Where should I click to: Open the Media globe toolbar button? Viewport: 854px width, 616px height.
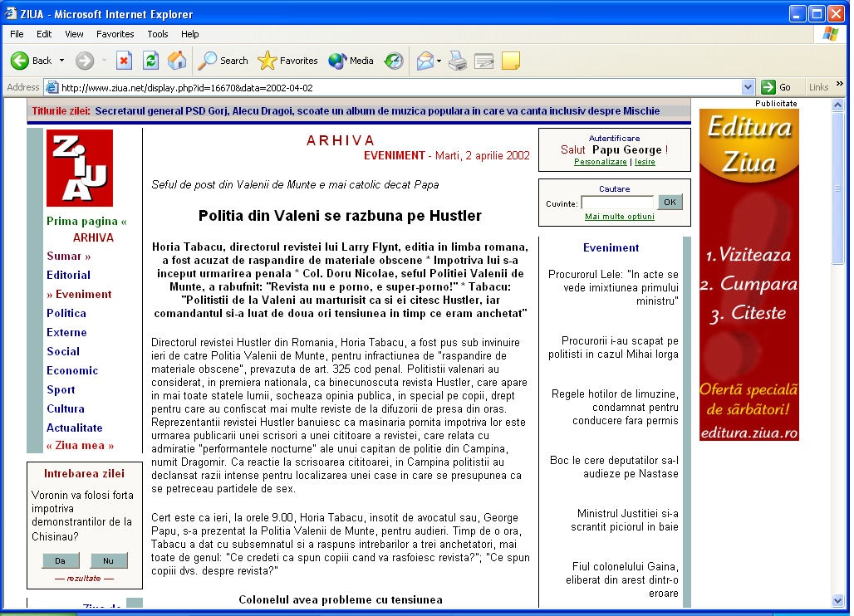[351, 61]
